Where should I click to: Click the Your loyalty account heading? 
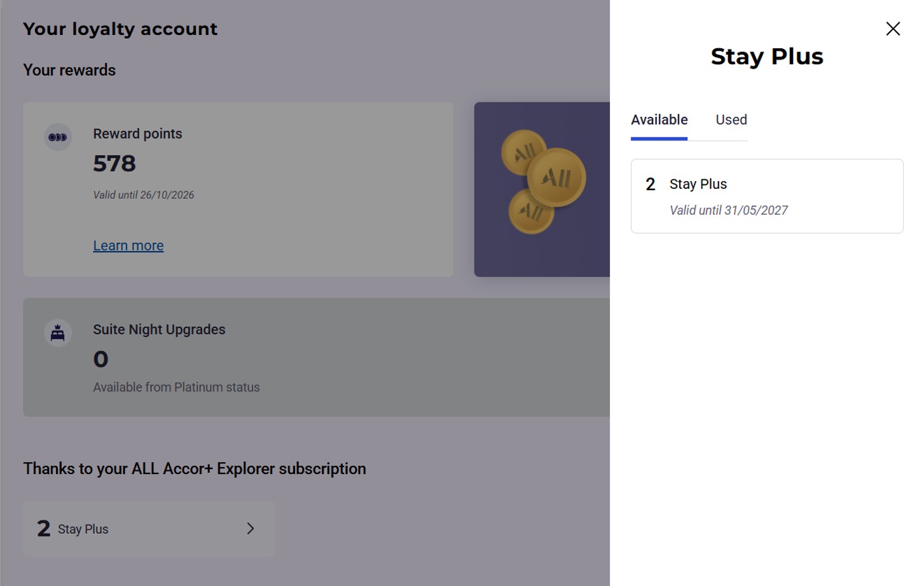point(120,29)
